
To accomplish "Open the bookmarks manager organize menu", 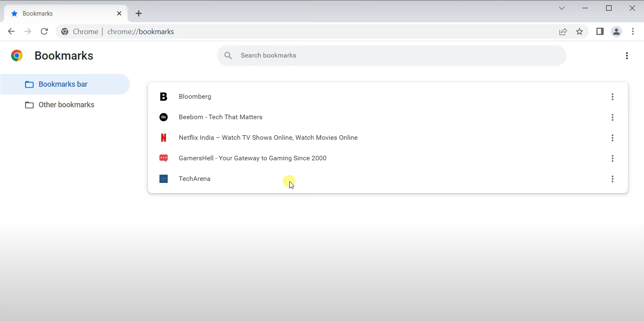I will (627, 56).
